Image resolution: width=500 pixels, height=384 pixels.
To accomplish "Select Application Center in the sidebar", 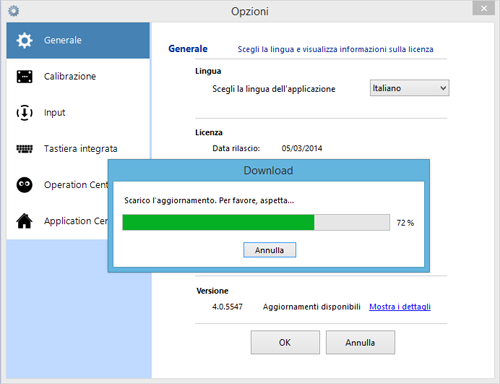I will tap(57, 221).
